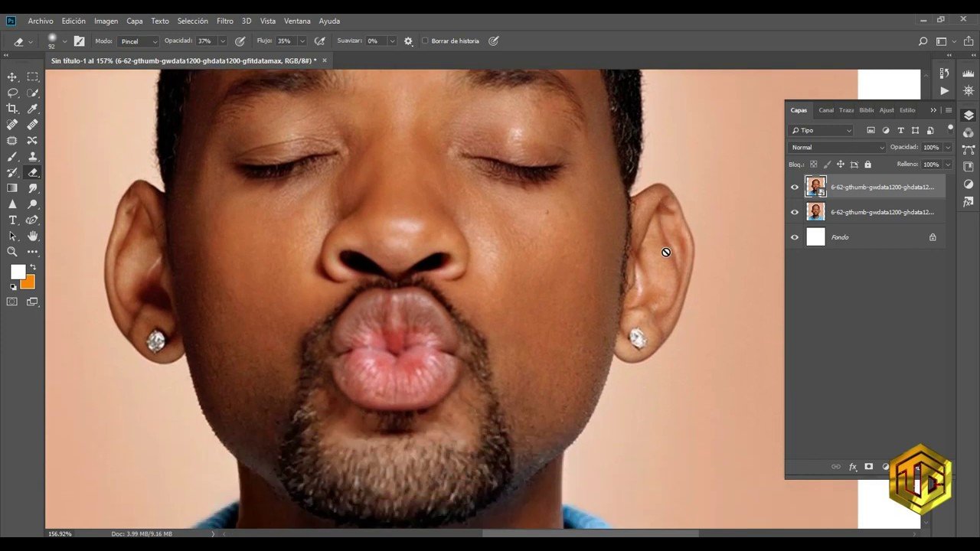Choose the Clone Stamp tool

tap(32, 156)
